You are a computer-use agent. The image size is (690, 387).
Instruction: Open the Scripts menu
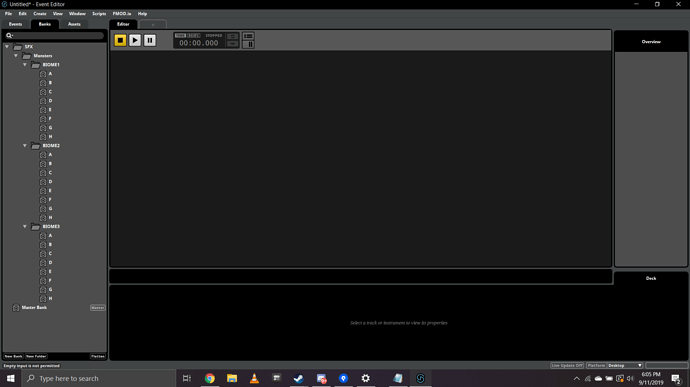[99, 14]
